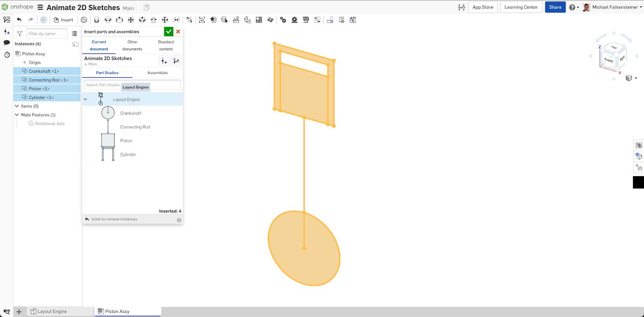Cancel insert dialog with red X
This screenshot has width=644, height=317.
pos(178,32)
